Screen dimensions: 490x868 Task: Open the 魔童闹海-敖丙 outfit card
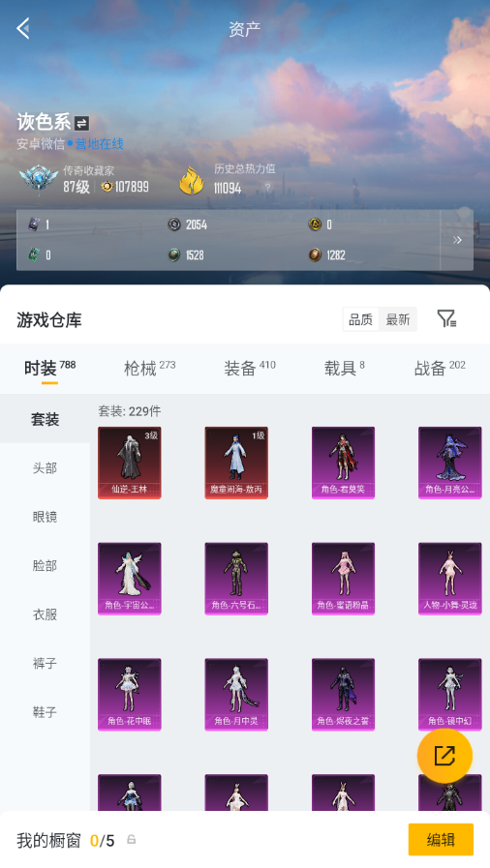pos(236,463)
